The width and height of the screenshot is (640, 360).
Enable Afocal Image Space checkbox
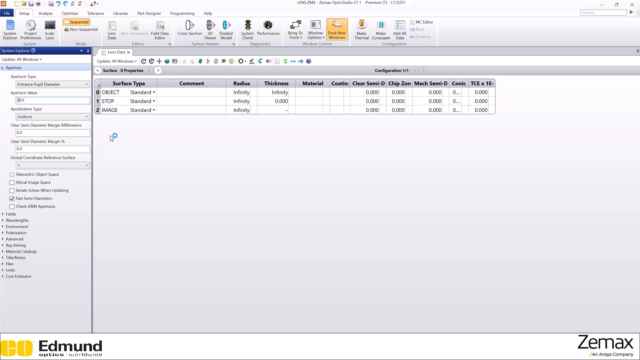click(12, 182)
